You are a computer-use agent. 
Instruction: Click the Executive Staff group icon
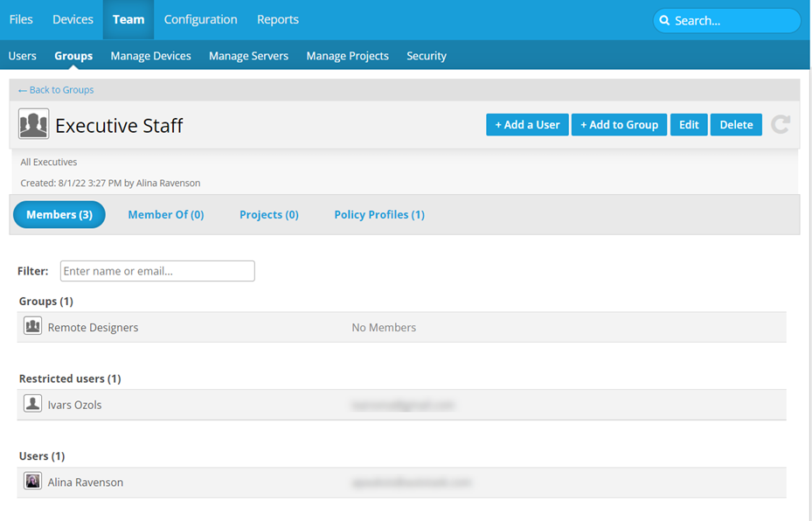tap(33, 125)
